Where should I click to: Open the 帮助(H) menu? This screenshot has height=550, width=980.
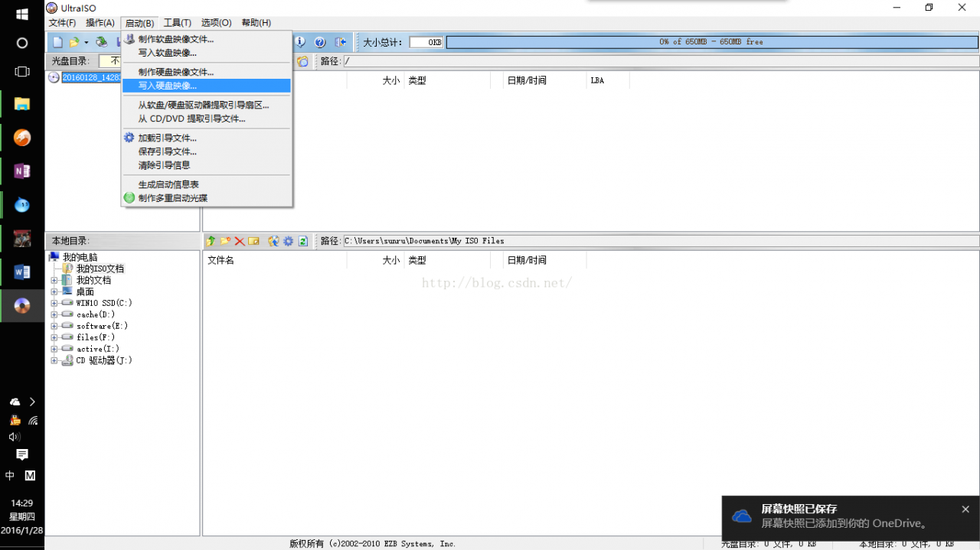click(256, 23)
